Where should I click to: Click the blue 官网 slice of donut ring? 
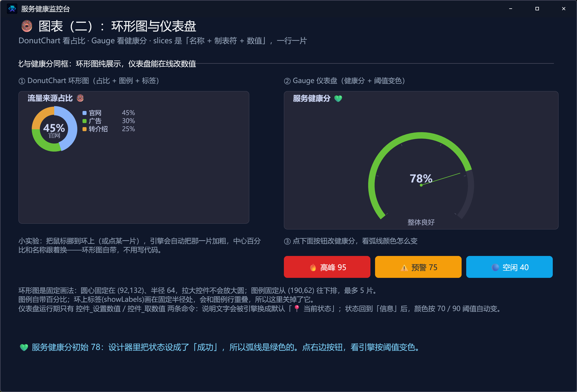pos(72,126)
